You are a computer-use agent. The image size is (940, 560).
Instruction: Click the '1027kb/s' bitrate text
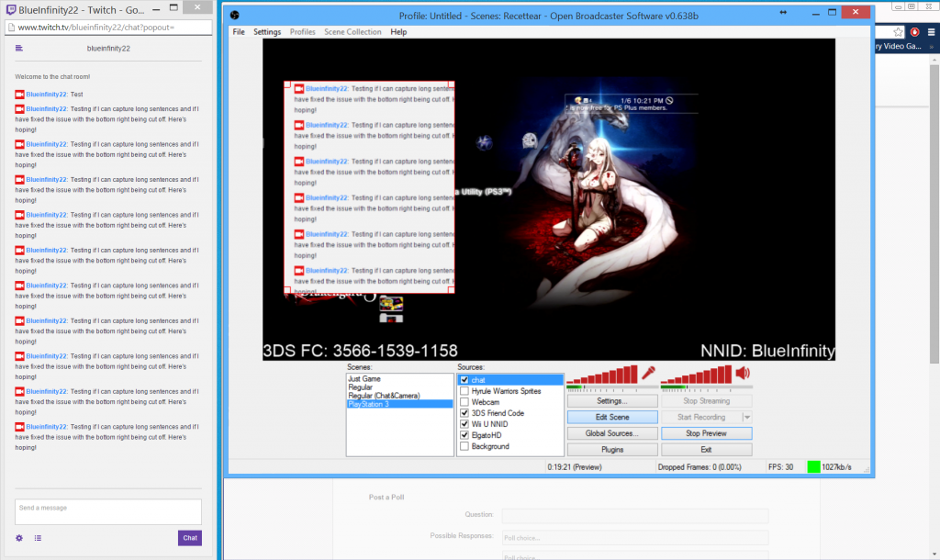(836, 467)
